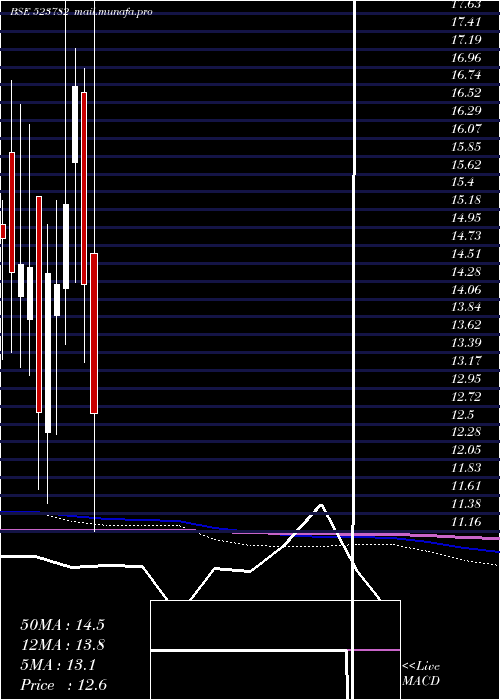Image resolution: width=500 pixels, height=700 pixels.
Task: Click the 14.06 price axis label
Action: [x=466, y=289]
